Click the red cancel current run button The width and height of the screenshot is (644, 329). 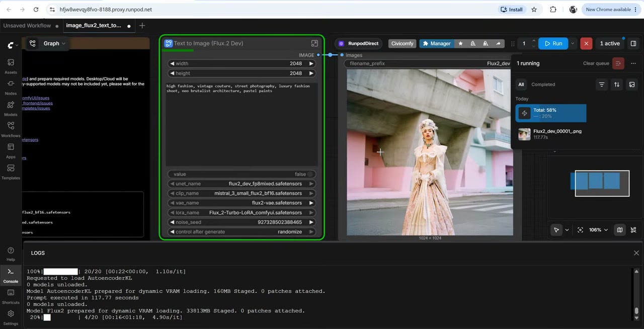tap(586, 43)
